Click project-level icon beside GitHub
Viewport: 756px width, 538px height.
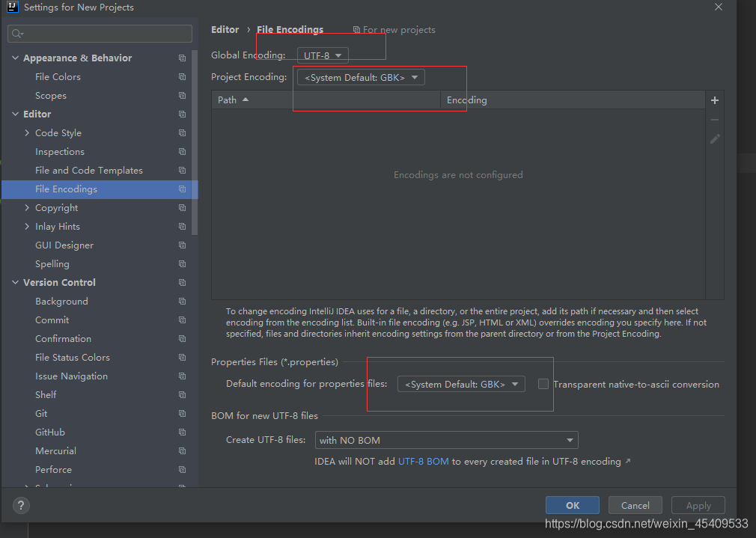click(182, 432)
